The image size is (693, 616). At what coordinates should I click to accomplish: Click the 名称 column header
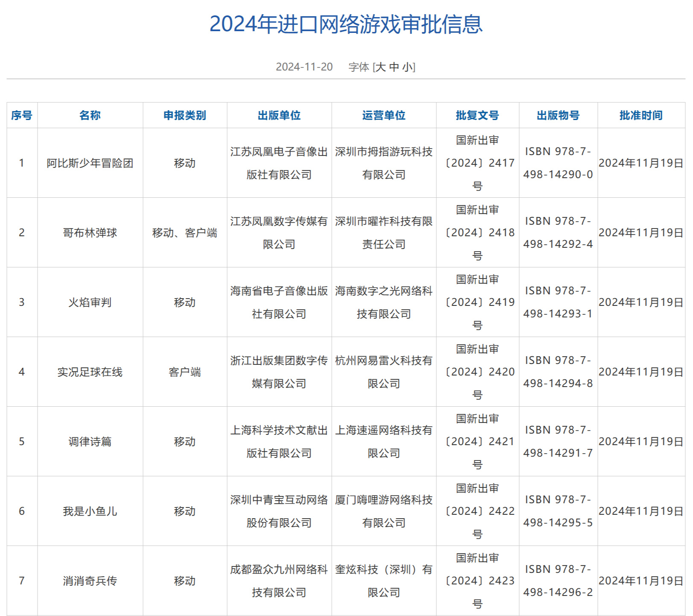click(x=90, y=115)
